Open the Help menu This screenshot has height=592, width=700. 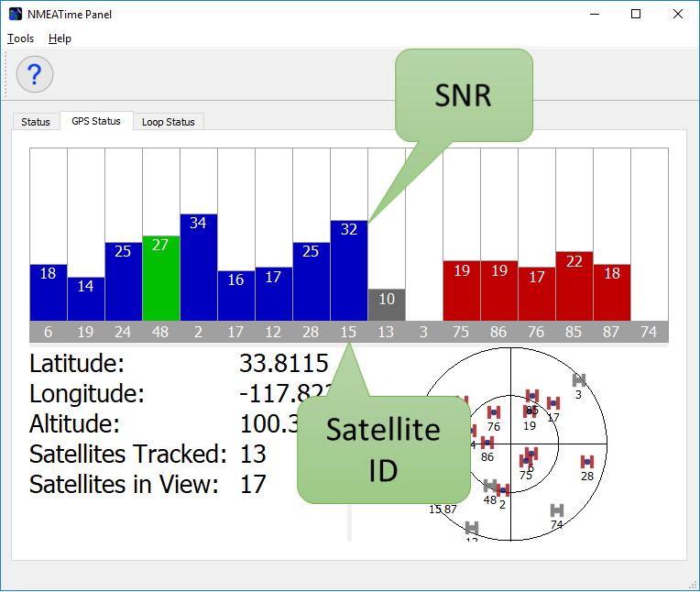point(60,38)
